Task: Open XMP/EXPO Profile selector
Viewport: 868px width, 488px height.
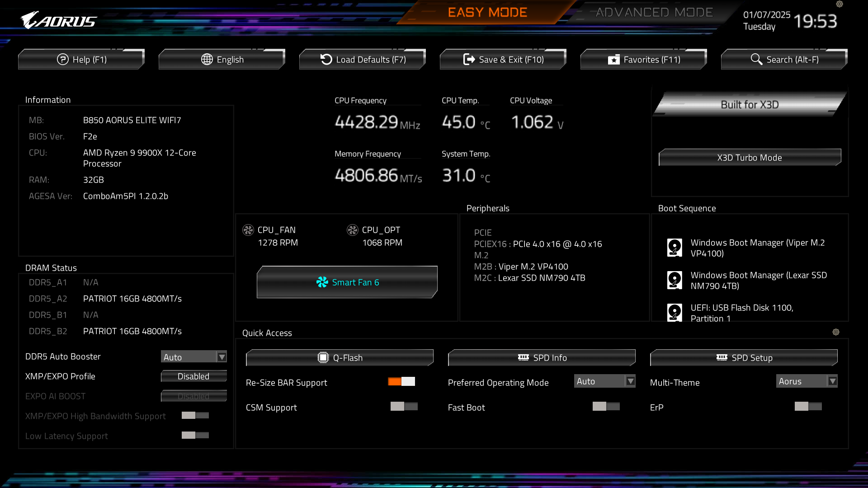Action: 194,376
